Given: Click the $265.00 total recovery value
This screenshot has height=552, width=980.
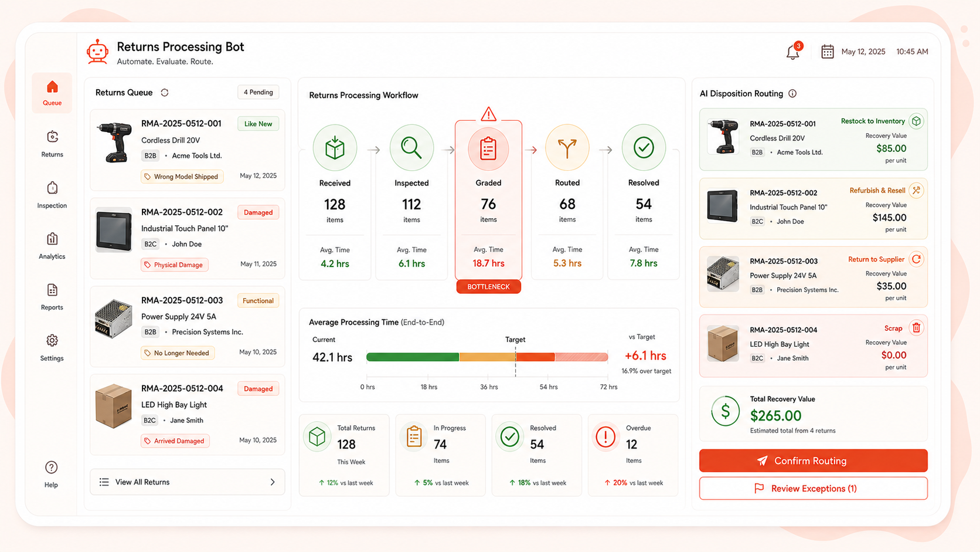Looking at the screenshot, I should point(775,416).
